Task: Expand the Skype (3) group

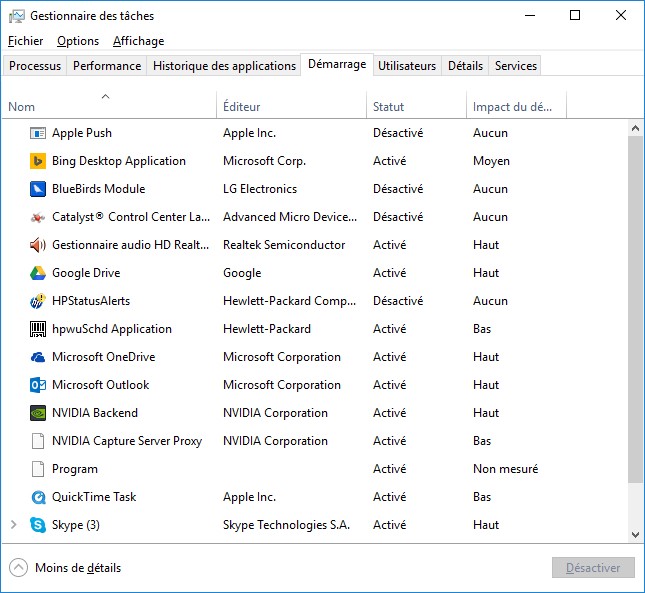Action: coord(13,525)
